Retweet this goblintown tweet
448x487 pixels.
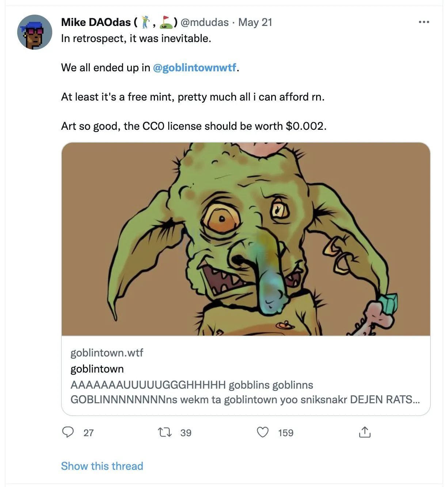pyautogui.click(x=164, y=433)
